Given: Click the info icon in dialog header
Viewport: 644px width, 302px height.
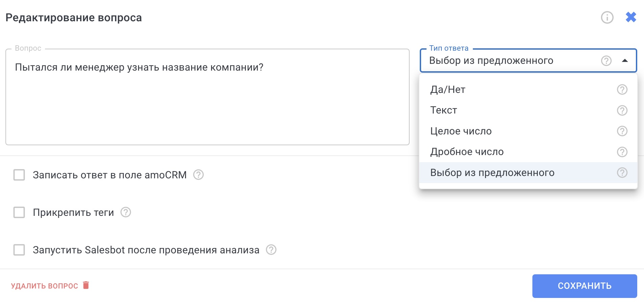Looking at the screenshot, I should point(607,17).
